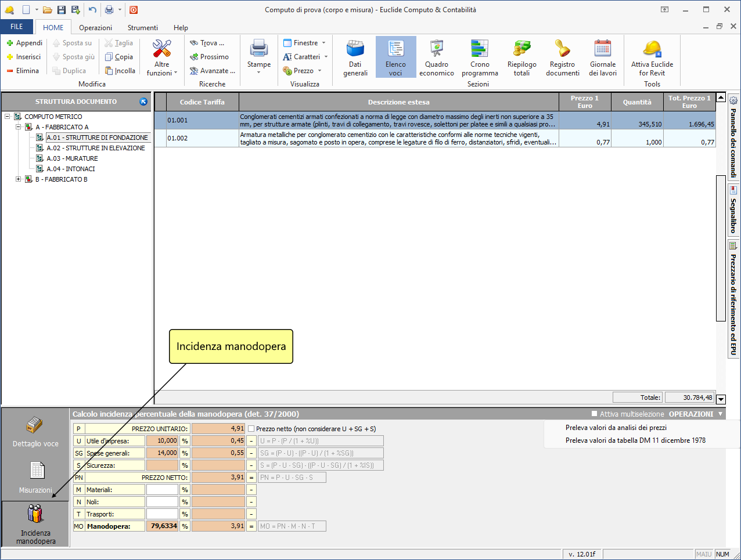Open the Cronoprogramma section
This screenshot has height=560, width=741.
point(480,57)
